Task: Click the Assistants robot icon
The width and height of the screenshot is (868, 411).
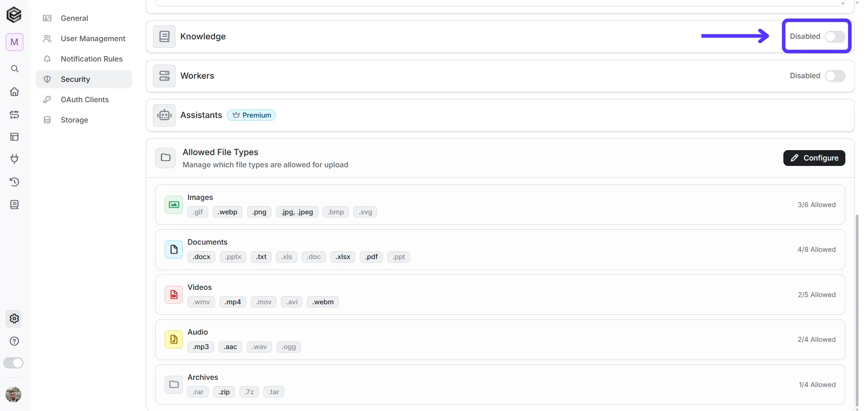Action: click(x=164, y=115)
